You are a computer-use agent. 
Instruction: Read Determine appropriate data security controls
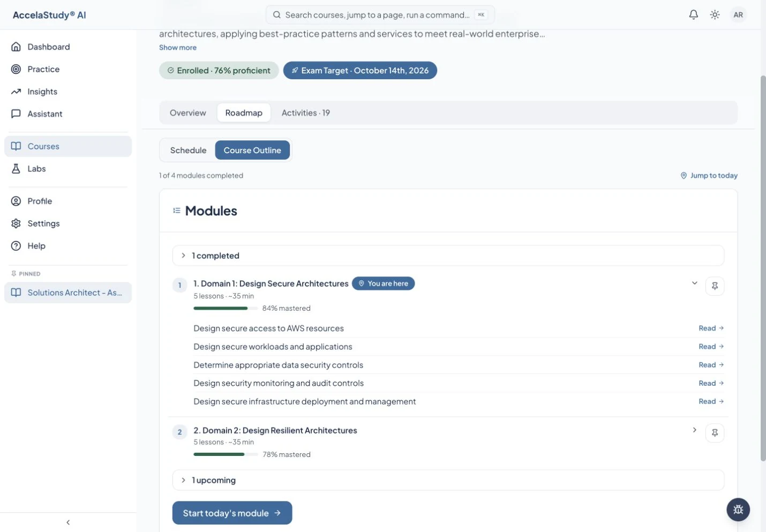coord(711,365)
